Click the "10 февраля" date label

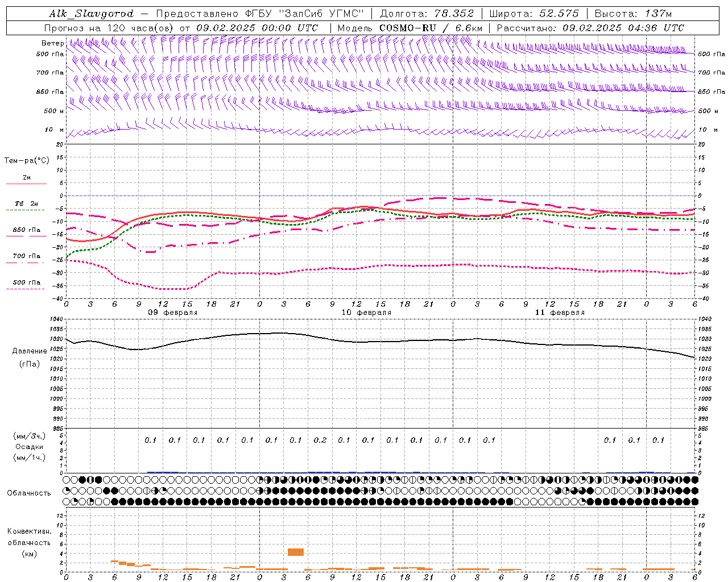[366, 313]
